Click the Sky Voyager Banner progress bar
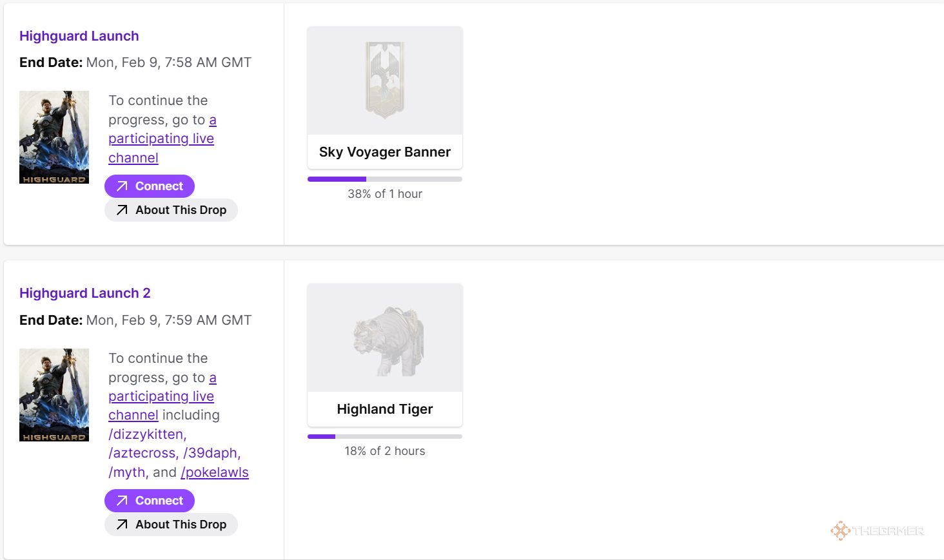This screenshot has height=560, width=944. coord(385,179)
